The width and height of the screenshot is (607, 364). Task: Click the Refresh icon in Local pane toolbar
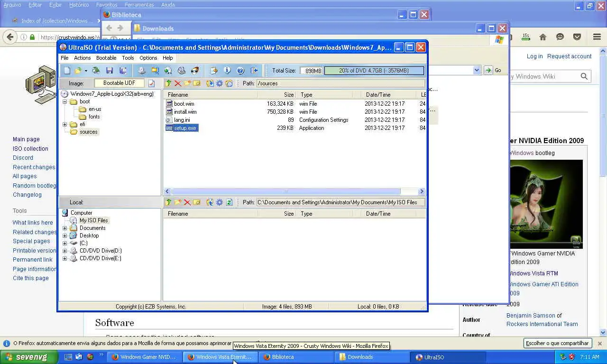[229, 202]
